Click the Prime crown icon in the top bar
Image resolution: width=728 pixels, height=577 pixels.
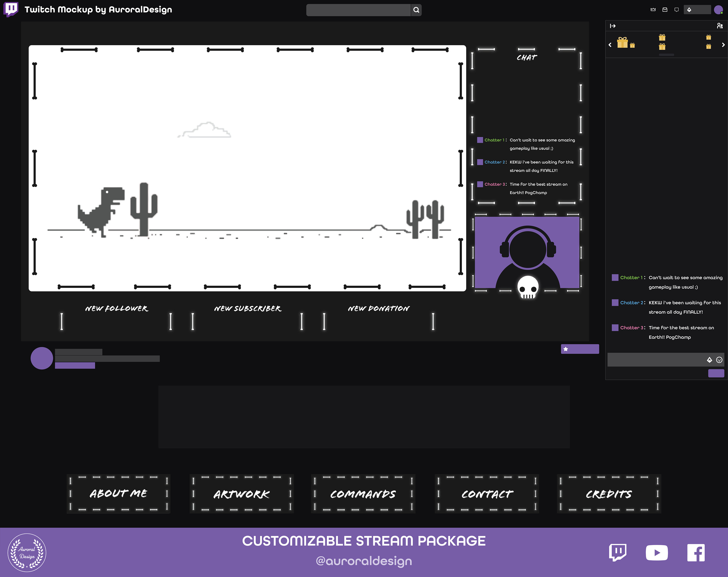tap(653, 9)
